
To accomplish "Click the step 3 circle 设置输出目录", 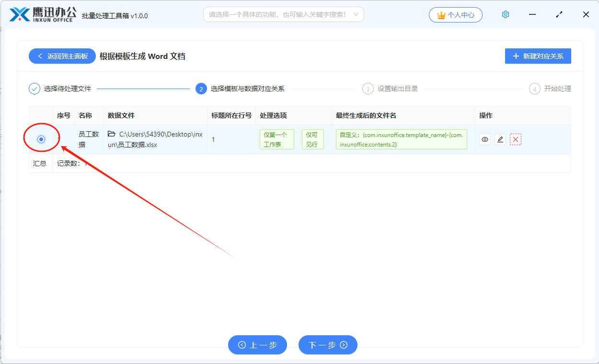I will coord(368,89).
